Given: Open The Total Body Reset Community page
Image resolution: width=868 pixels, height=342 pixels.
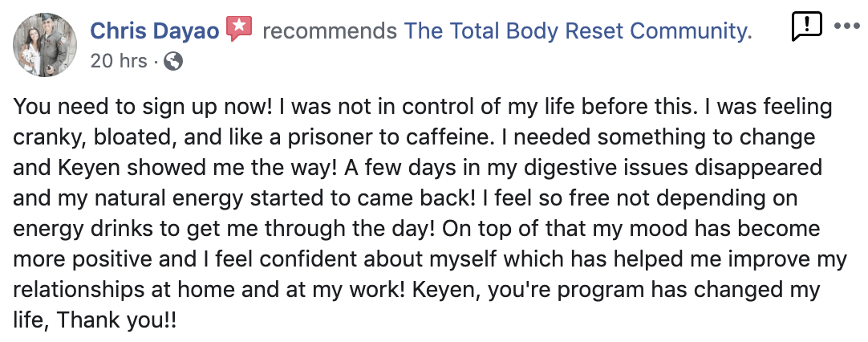Looking at the screenshot, I should pos(578,31).
